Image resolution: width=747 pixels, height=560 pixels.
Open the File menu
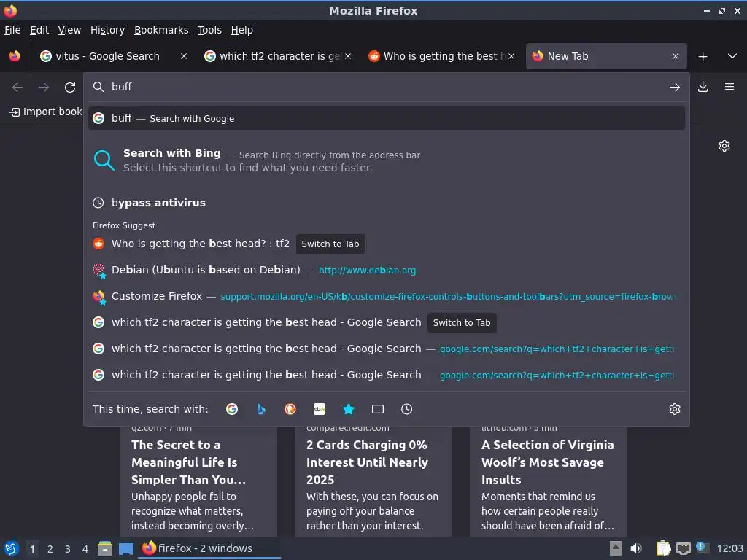(x=12, y=30)
